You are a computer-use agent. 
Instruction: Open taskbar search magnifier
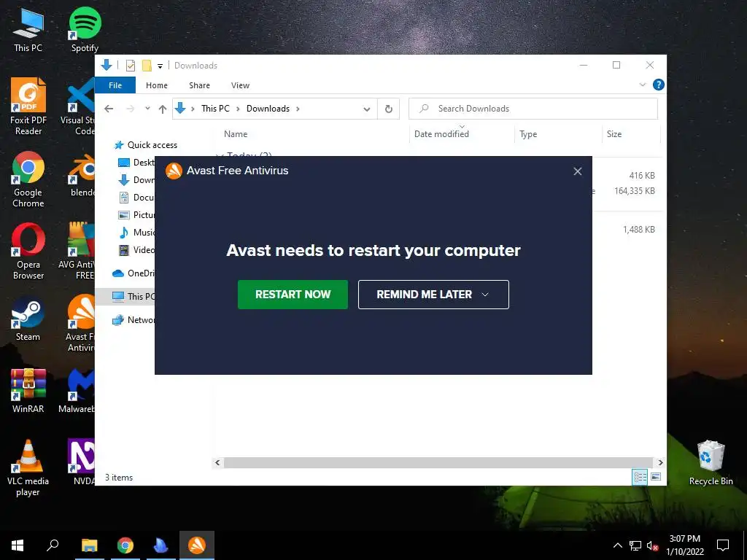click(x=53, y=545)
